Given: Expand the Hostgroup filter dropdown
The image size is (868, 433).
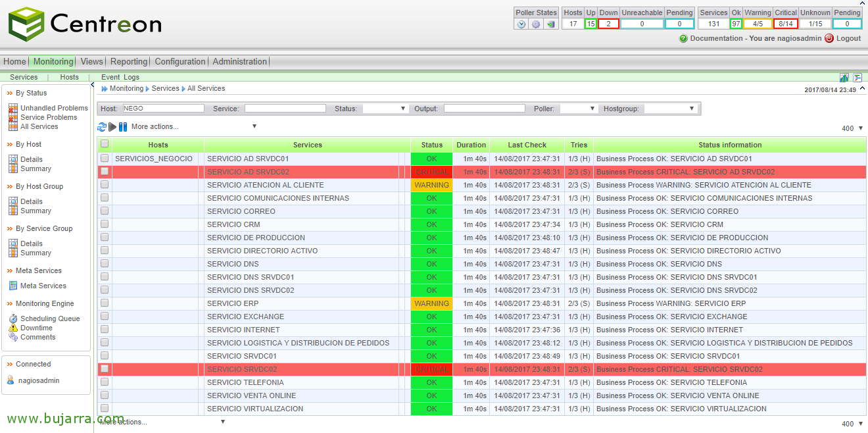Looking at the screenshot, I should [x=670, y=109].
